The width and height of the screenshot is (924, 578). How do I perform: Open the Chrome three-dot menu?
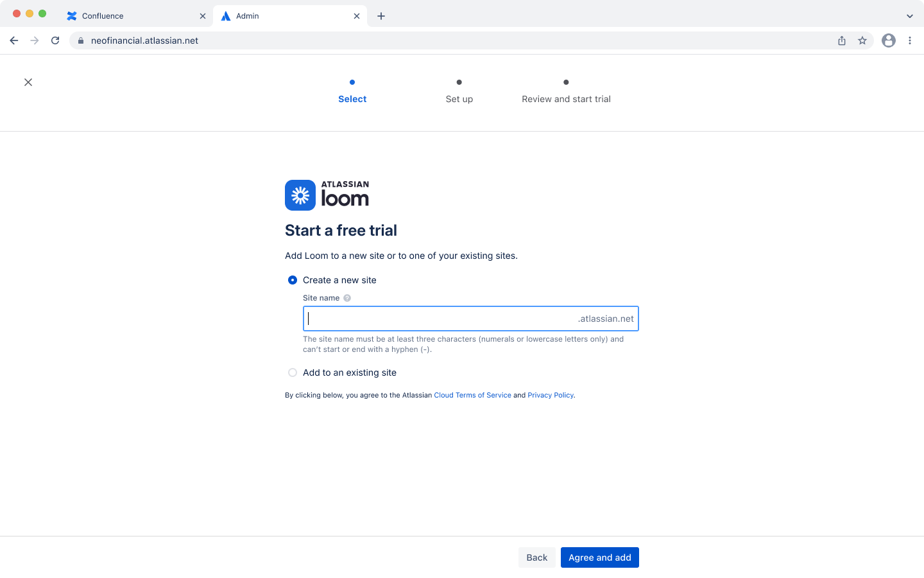[910, 40]
